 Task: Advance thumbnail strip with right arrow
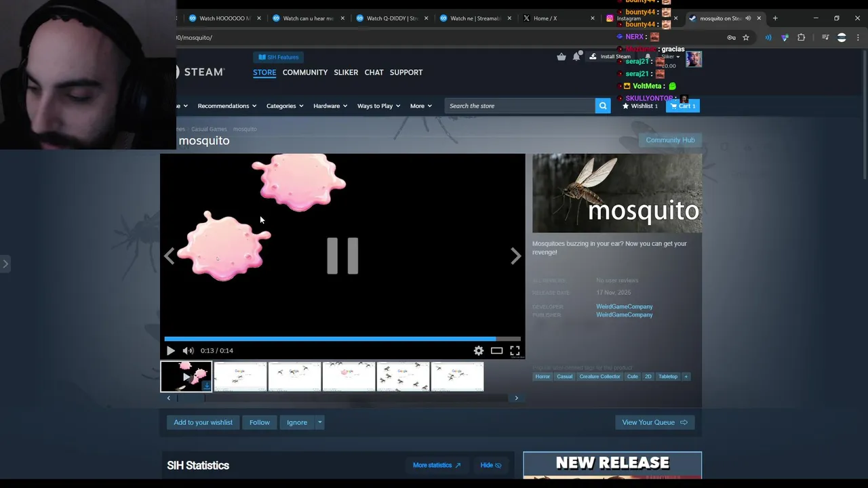pyautogui.click(x=516, y=398)
